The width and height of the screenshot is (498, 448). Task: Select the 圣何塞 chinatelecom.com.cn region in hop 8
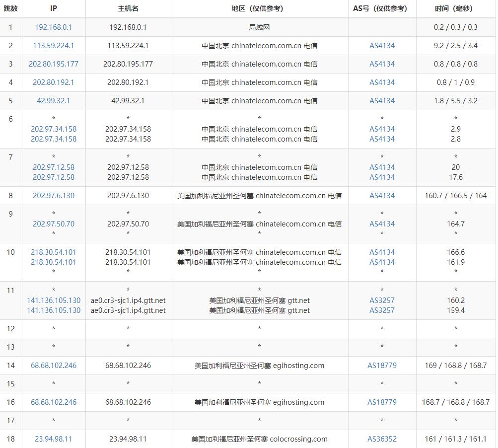coord(259,196)
